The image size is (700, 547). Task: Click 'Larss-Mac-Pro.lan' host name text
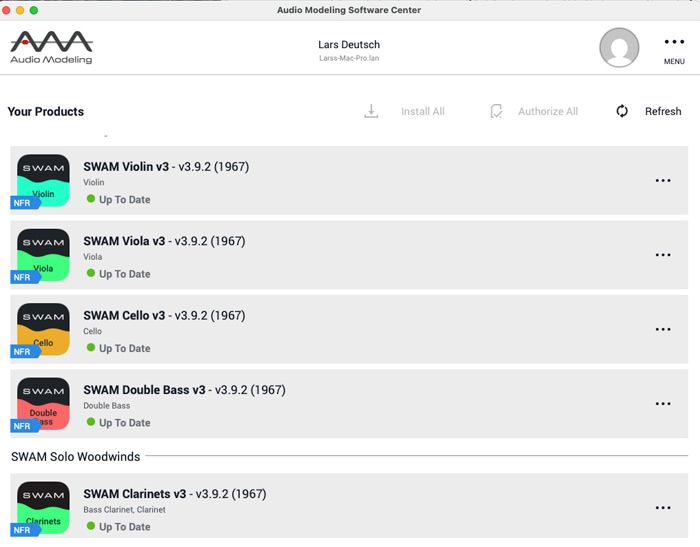(349, 58)
